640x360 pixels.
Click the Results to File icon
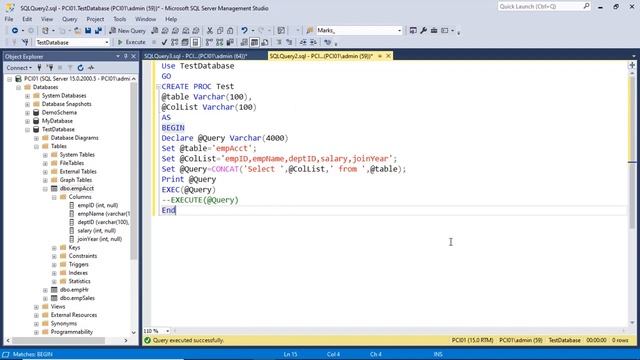[x=265, y=42]
